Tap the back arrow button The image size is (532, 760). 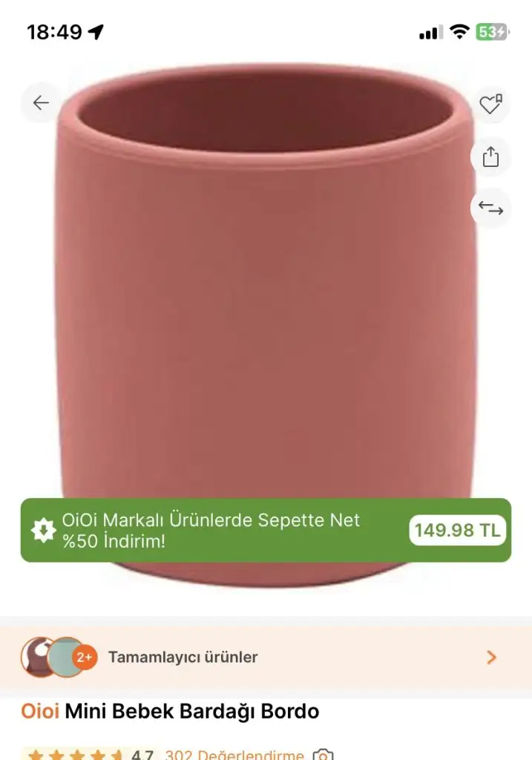coord(42,102)
